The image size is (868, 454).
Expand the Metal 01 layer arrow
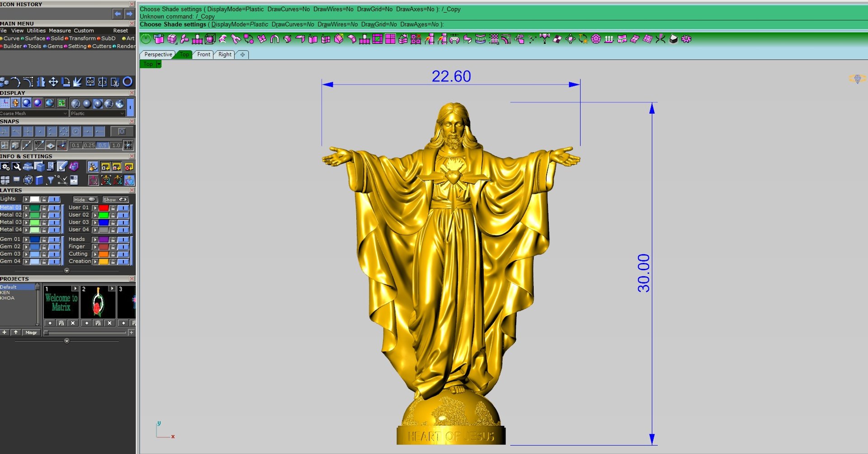point(26,208)
